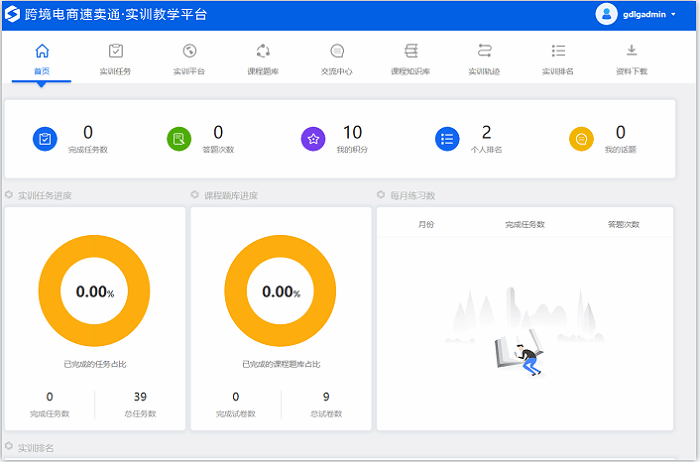Click purple 我的积分 star icon

(x=313, y=139)
